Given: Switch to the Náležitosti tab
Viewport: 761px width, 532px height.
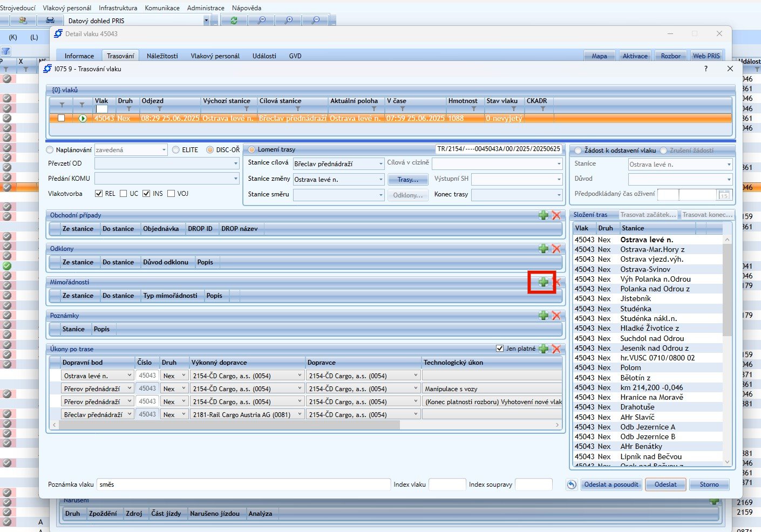Looking at the screenshot, I should (162, 56).
